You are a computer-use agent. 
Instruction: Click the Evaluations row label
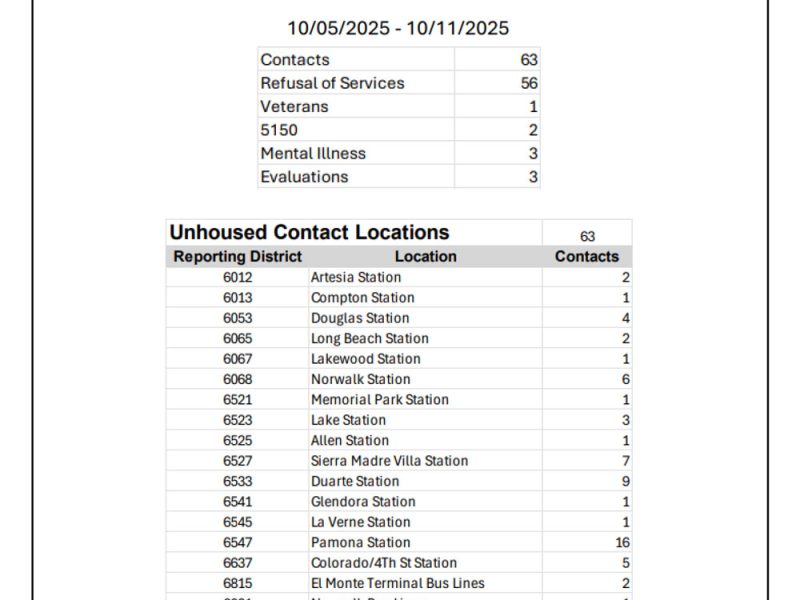(304, 177)
